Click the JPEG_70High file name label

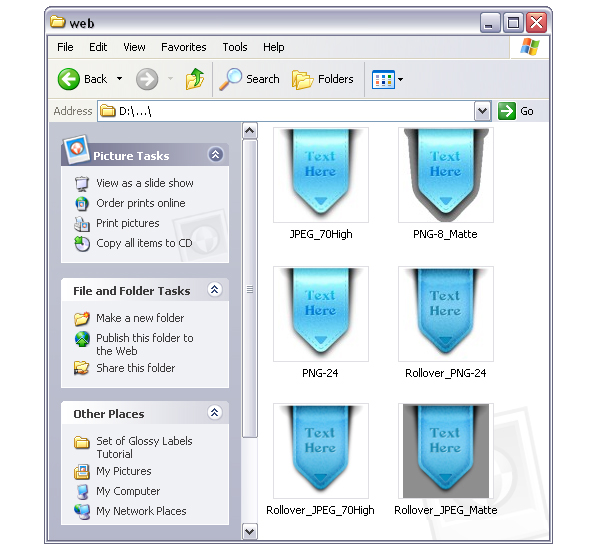[321, 234]
